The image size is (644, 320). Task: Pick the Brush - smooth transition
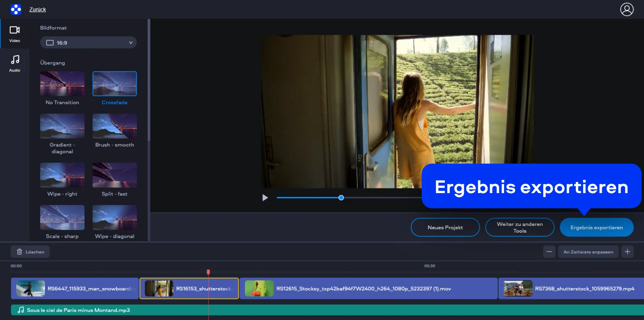pos(114,126)
